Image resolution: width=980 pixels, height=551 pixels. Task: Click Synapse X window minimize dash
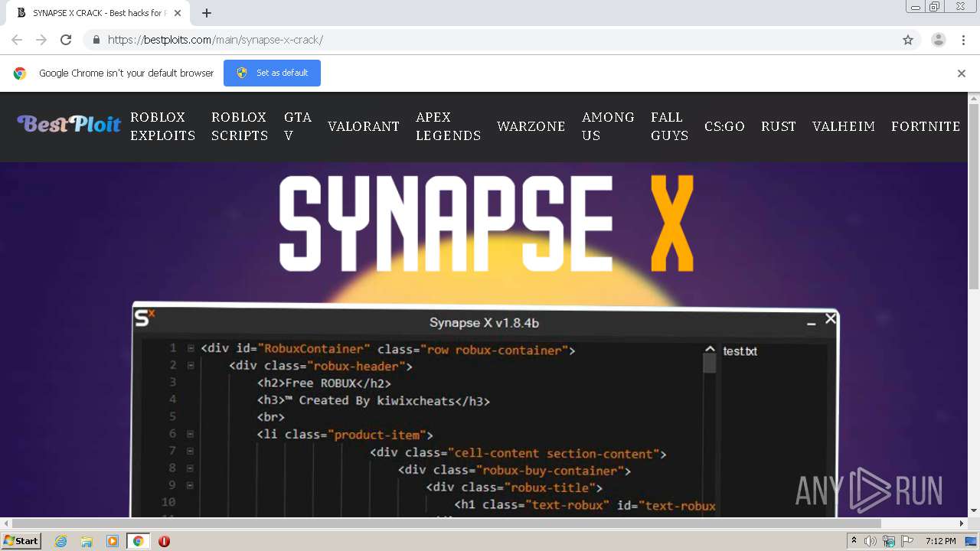click(811, 324)
